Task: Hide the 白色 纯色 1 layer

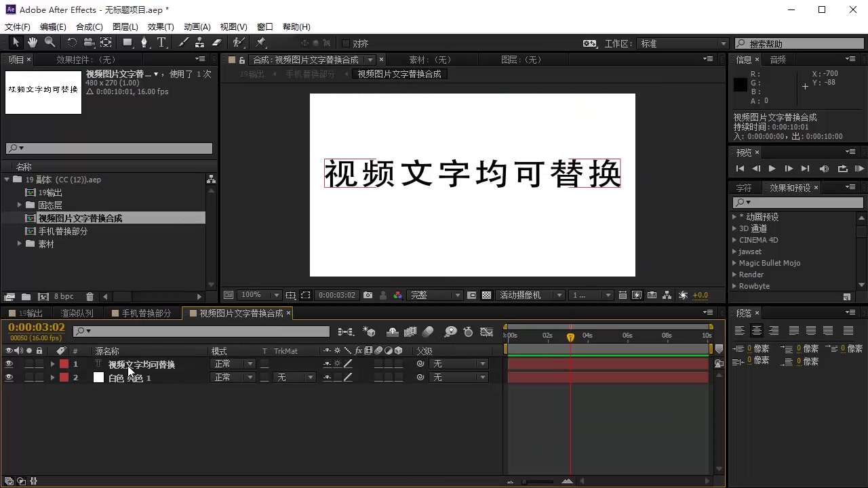Action: 9,378
